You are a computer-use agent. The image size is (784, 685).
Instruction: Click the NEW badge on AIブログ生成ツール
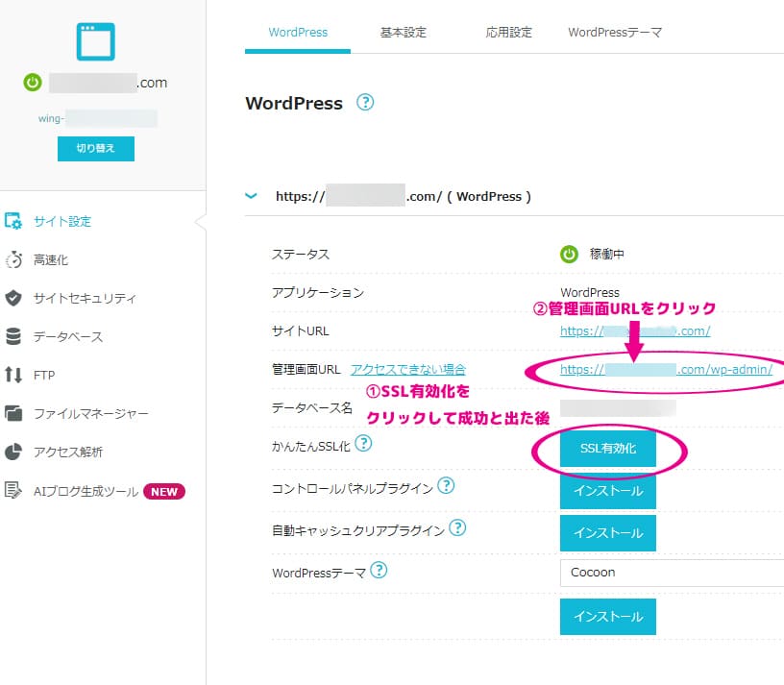[164, 492]
